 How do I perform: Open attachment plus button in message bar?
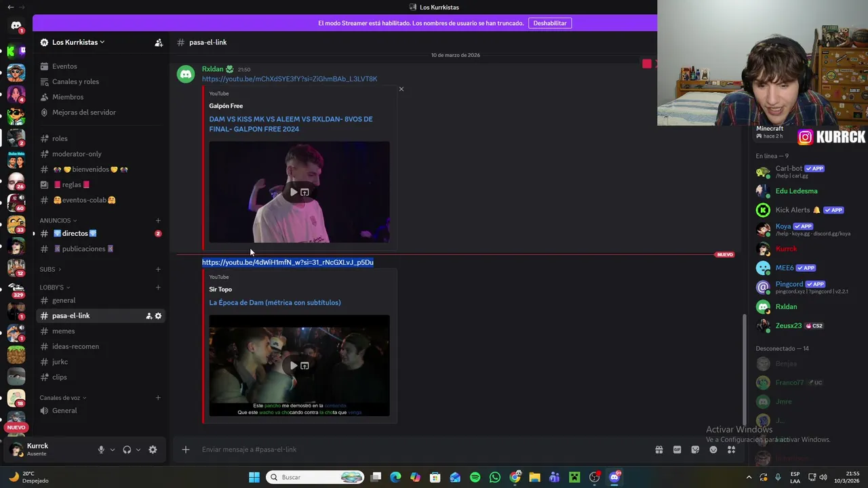(x=186, y=449)
